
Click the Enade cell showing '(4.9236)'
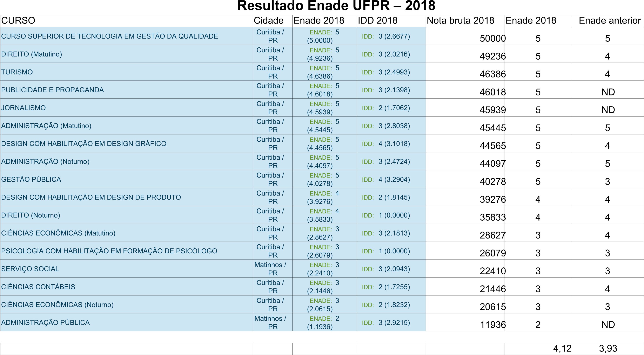pyautogui.click(x=325, y=54)
